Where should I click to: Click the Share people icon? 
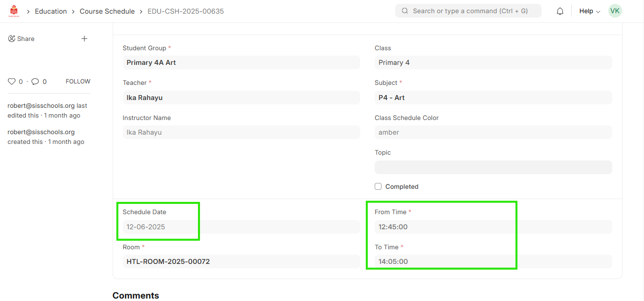click(12, 39)
